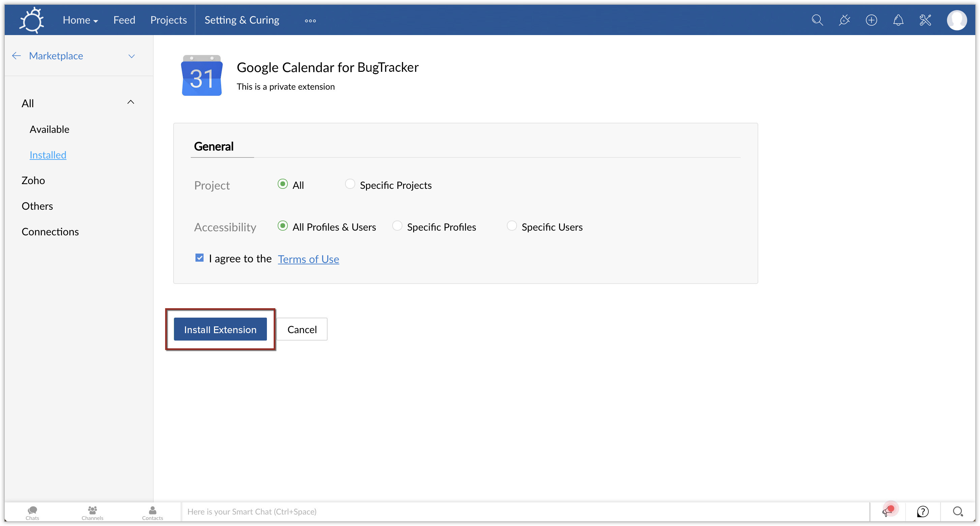The width and height of the screenshot is (980, 526).
Task: Open the Home dropdown in navigation bar
Action: pos(80,20)
